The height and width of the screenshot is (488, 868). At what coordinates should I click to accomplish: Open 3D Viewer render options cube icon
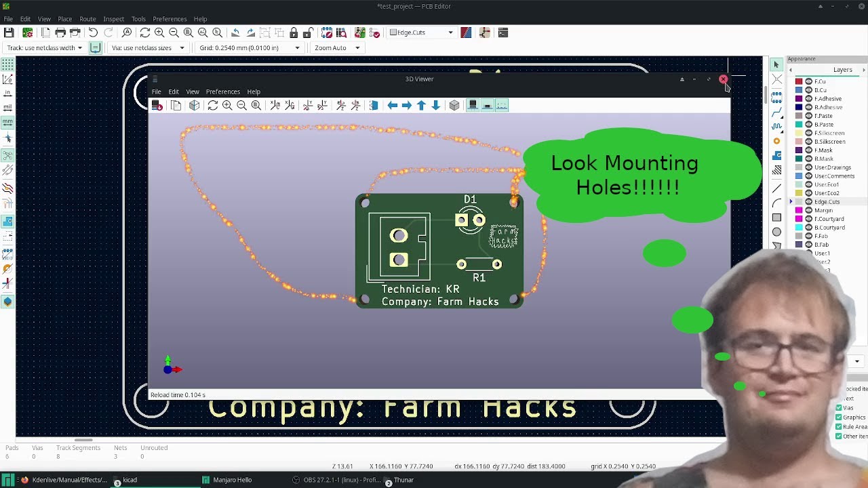tap(195, 105)
